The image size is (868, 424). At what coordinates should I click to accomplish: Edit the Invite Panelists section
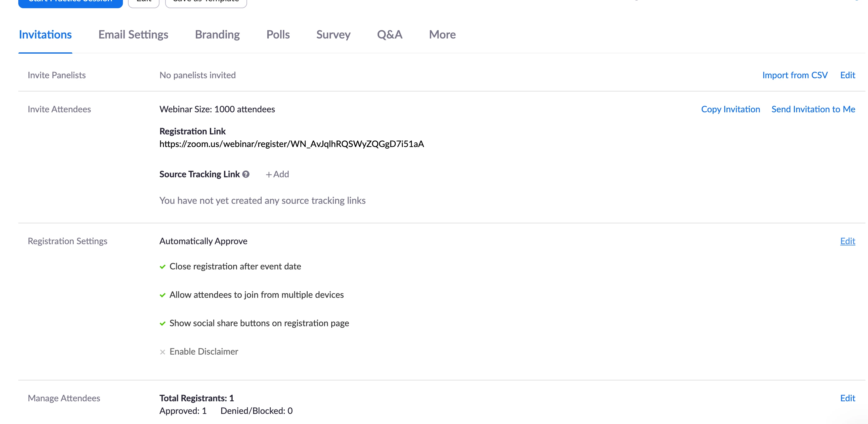tap(848, 75)
